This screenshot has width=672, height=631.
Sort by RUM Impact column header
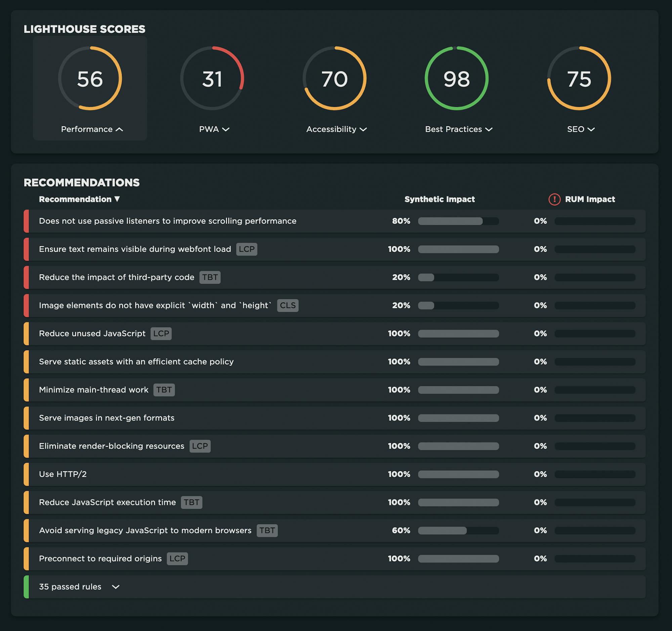590,199
